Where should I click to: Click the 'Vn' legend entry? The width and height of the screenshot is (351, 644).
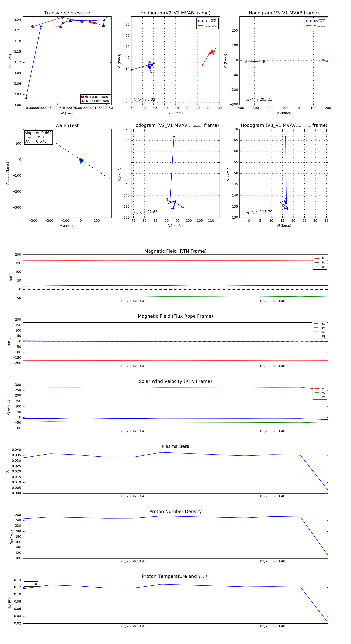point(320,397)
